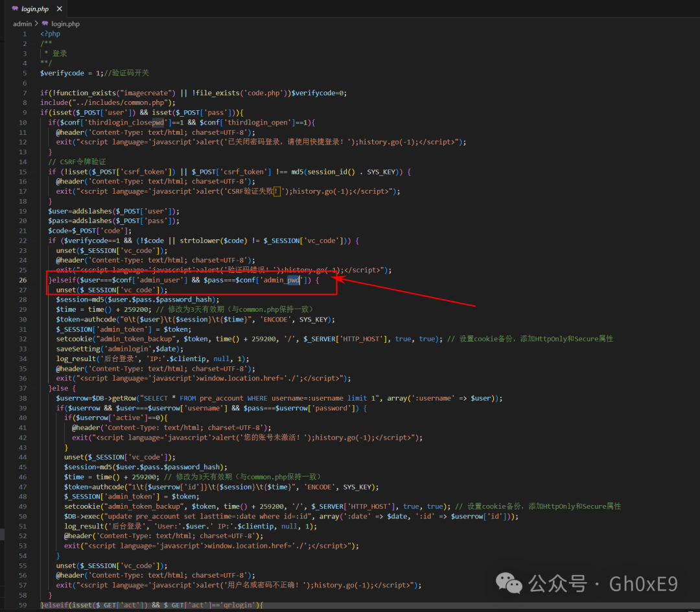The image size is (700, 612).
Task: Click 'md5(session_id()' on line 15
Action: (323, 172)
